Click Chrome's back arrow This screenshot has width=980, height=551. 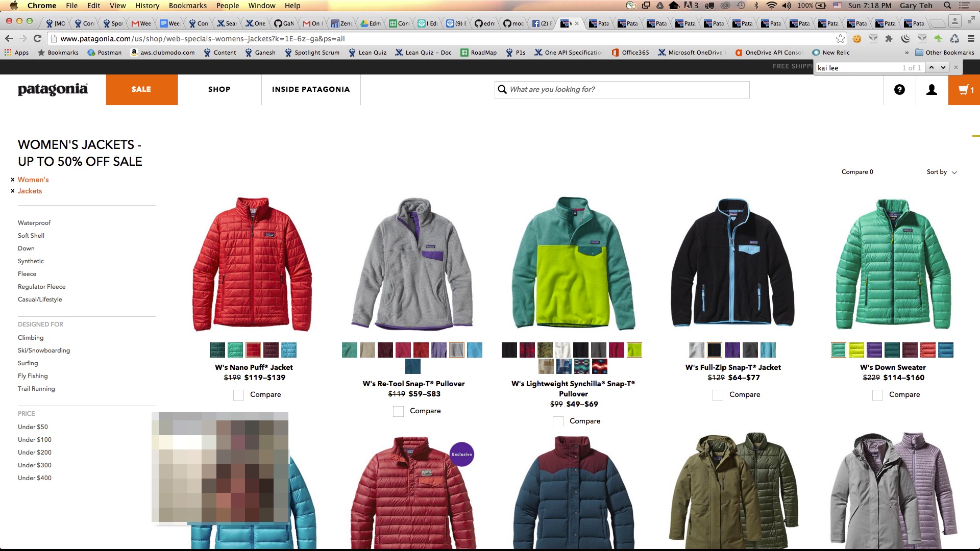coord(9,39)
